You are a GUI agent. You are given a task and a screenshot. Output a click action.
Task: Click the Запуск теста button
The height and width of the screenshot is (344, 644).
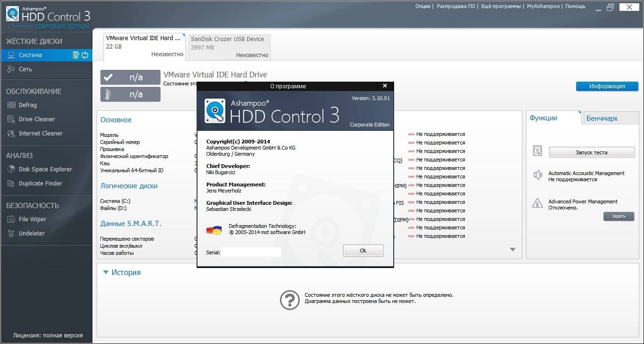pos(592,152)
